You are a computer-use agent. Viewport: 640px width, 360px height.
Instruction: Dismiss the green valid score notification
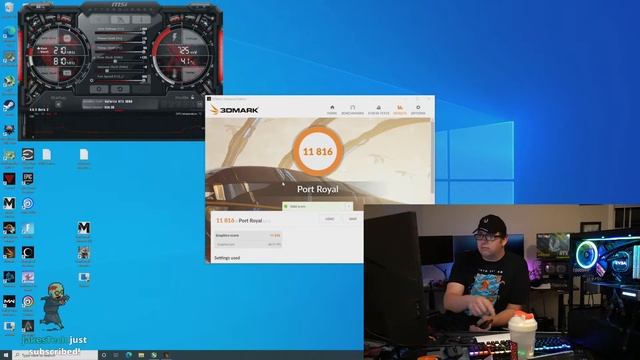(x=349, y=207)
